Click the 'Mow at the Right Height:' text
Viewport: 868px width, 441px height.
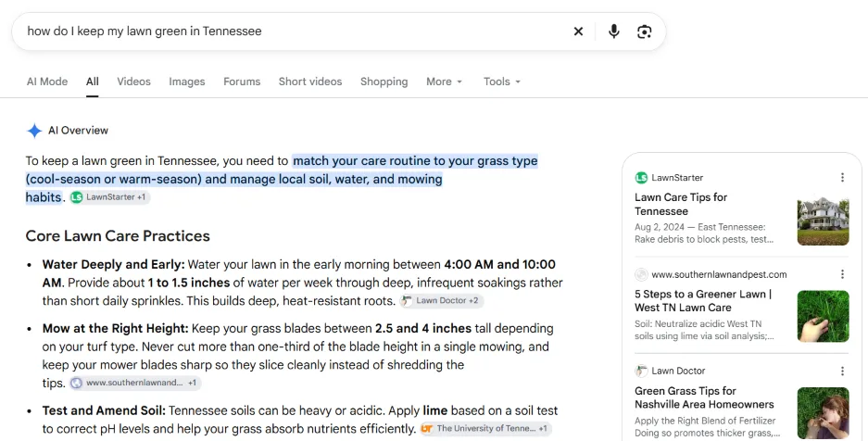(x=115, y=329)
